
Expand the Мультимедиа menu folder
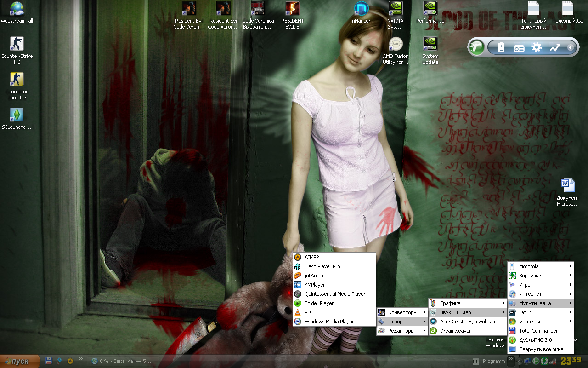point(541,303)
